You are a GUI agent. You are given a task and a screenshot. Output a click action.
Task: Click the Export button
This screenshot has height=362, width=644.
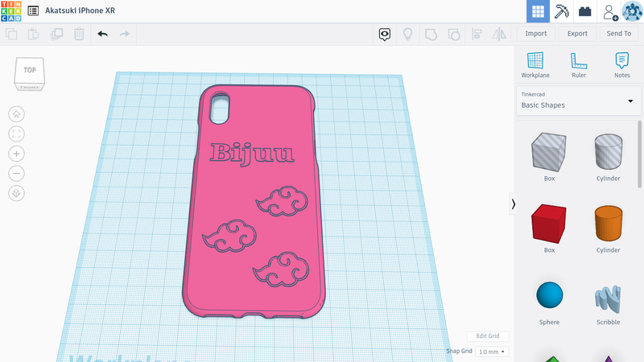[x=577, y=34]
